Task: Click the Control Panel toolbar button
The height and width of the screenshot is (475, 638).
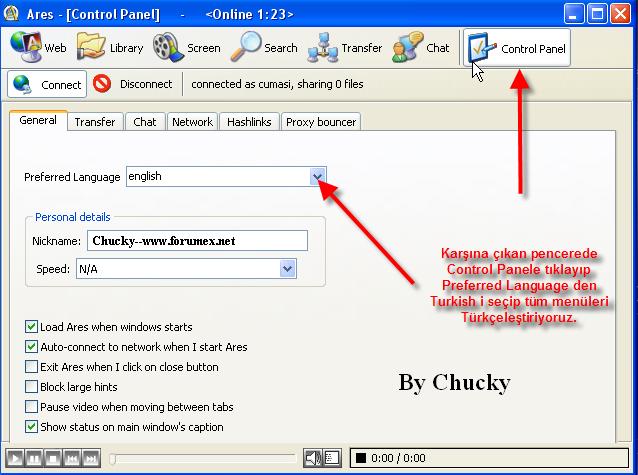Action: click(x=517, y=47)
